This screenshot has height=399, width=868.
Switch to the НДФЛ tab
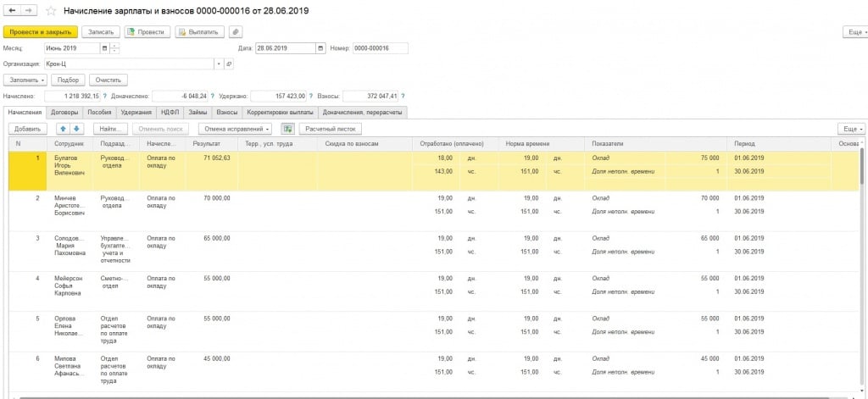click(x=170, y=112)
